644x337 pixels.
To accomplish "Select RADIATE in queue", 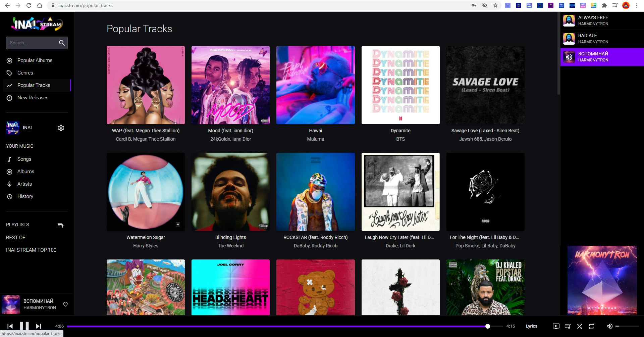I will pos(602,39).
